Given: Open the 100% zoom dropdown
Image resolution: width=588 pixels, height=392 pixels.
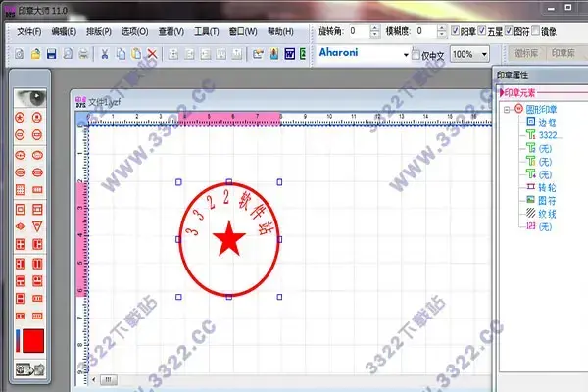Looking at the screenshot, I should tap(484, 55).
